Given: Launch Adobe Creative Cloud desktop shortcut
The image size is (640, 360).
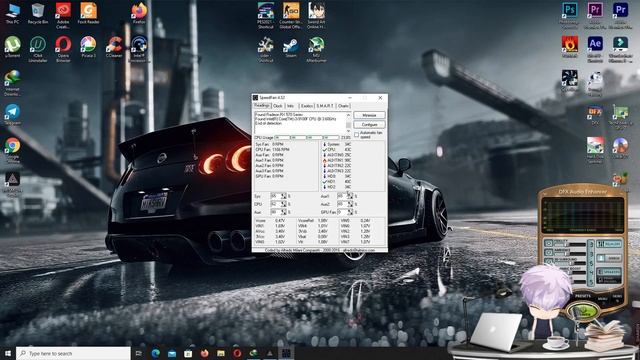Looking at the screenshot, I should tap(63, 16).
